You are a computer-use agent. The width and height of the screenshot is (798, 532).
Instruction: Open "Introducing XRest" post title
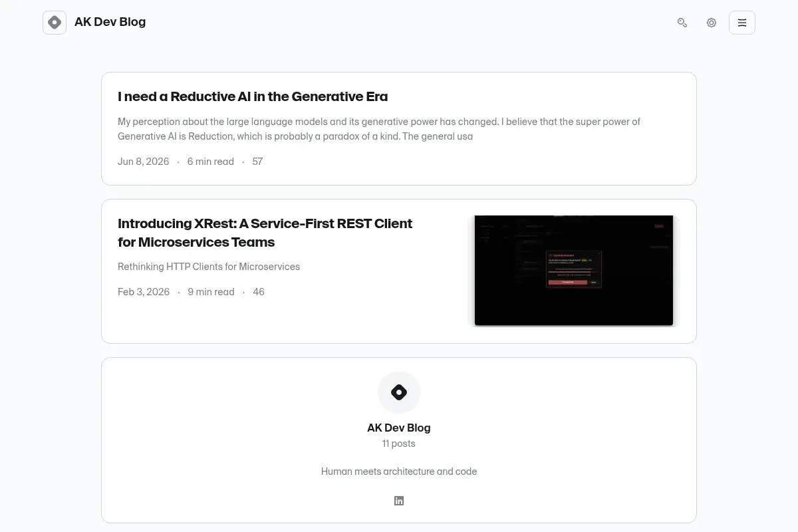265,233
